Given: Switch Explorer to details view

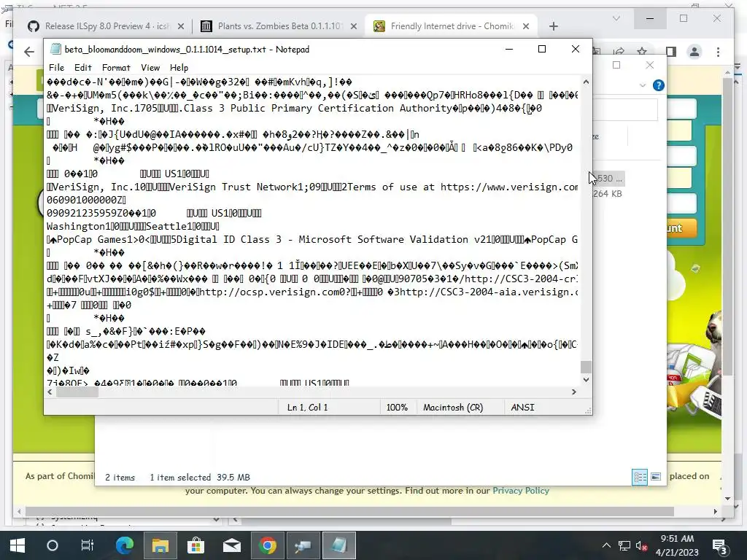Looking at the screenshot, I should pyautogui.click(x=640, y=477).
